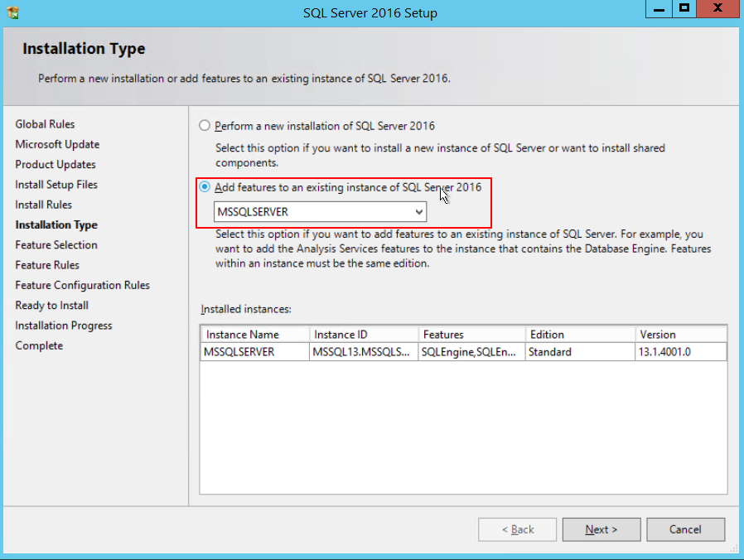Viewport: 744px width, 560px height.
Task: Go to Product Updates step
Action: click(56, 164)
